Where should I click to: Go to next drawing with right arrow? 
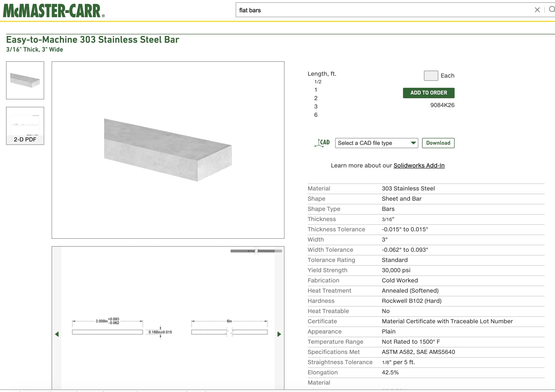click(279, 334)
